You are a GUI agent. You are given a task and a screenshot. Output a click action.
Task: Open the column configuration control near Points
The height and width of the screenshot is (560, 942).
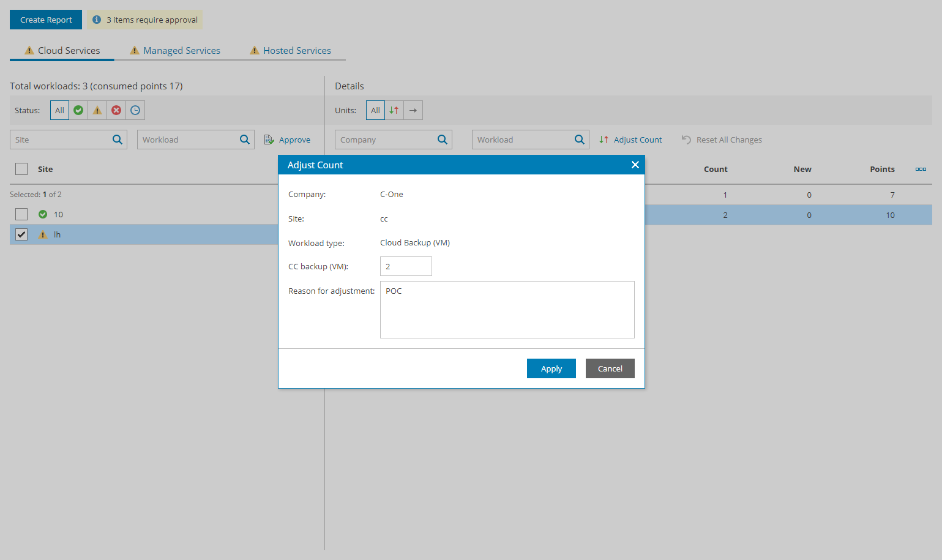pyautogui.click(x=921, y=169)
